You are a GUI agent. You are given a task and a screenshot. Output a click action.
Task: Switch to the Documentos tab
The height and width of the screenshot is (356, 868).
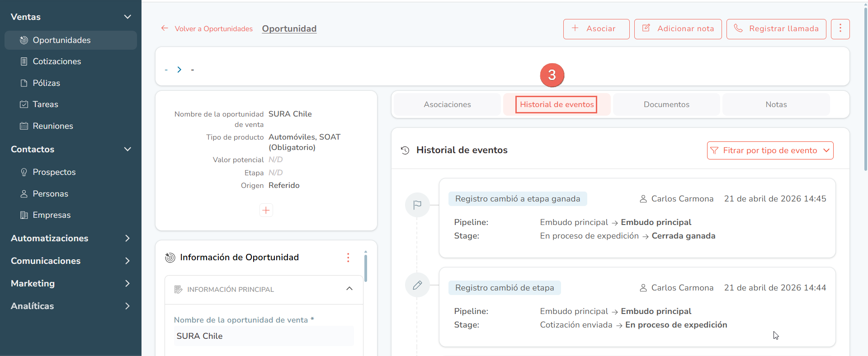coord(666,104)
